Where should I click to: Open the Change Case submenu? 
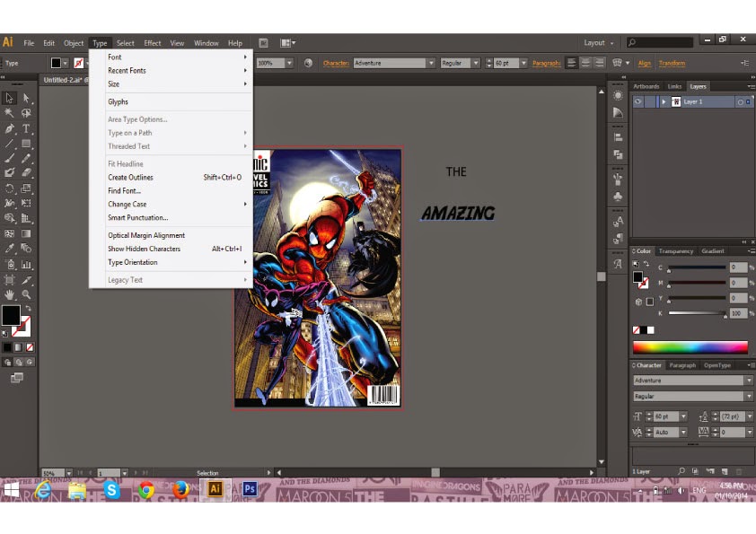[x=178, y=205]
